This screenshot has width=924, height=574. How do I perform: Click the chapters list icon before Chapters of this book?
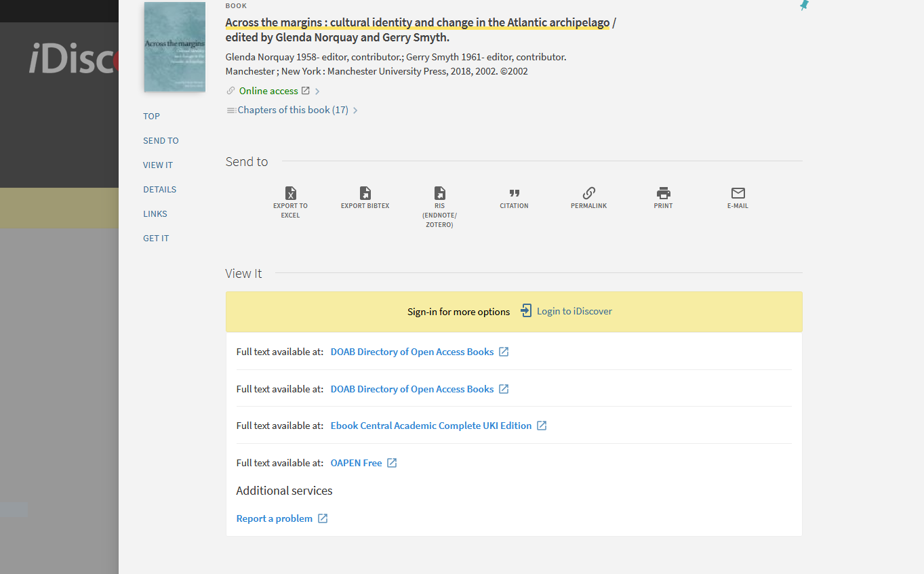click(230, 109)
